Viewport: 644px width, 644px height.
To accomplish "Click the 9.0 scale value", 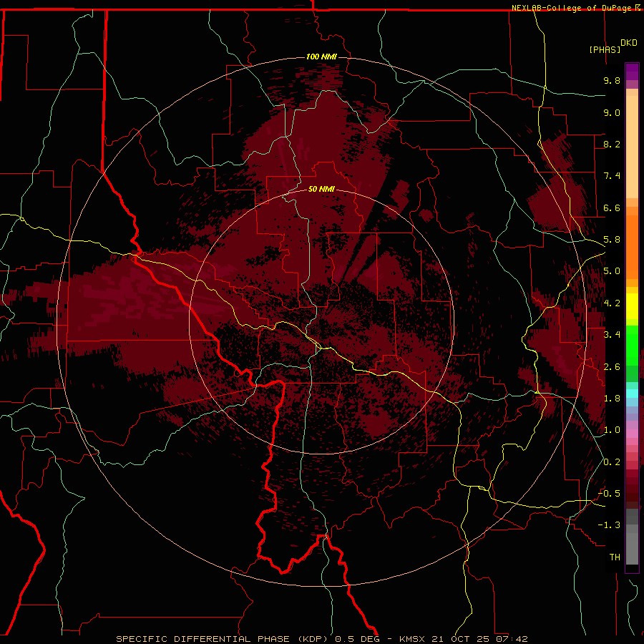I will (x=612, y=112).
